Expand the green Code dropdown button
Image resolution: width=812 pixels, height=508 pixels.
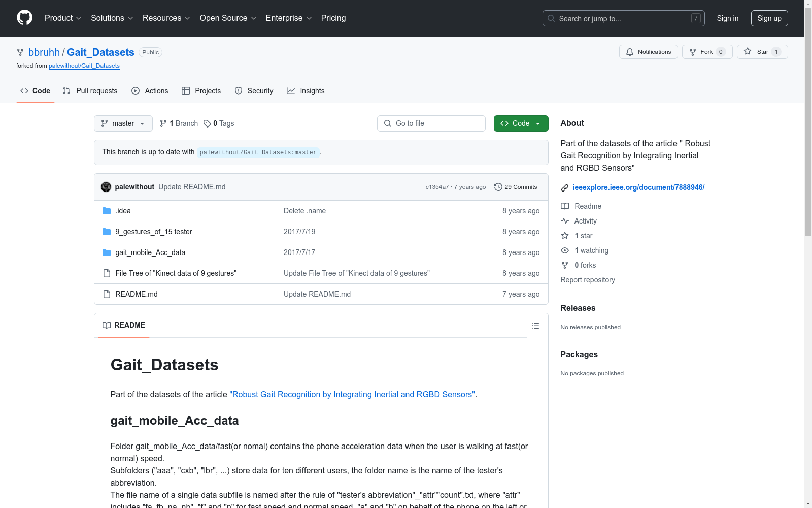(521, 123)
